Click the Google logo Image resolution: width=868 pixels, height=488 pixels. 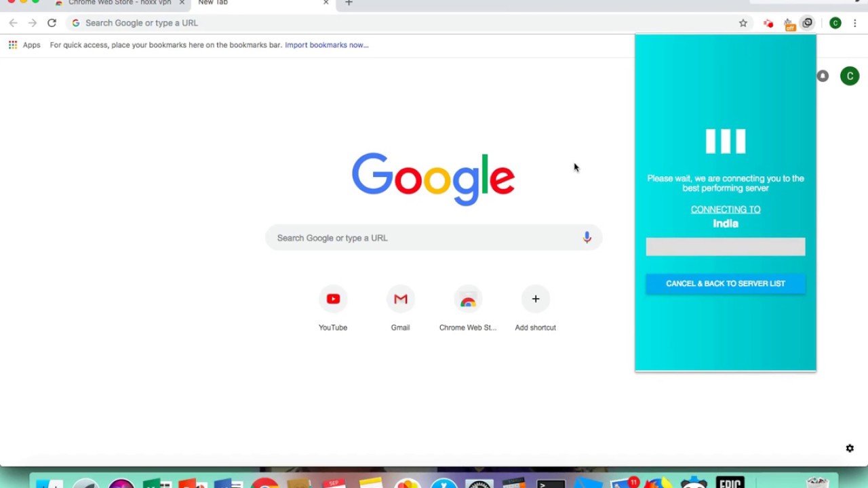[x=433, y=179]
